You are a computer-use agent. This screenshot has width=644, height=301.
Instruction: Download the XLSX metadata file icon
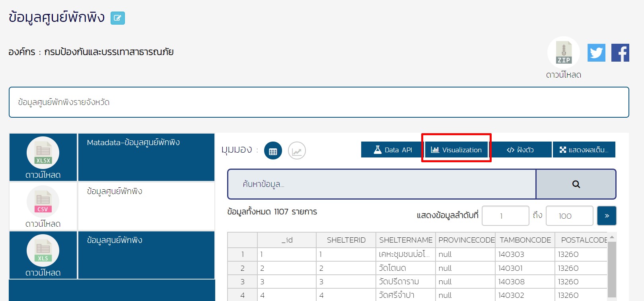(43, 153)
